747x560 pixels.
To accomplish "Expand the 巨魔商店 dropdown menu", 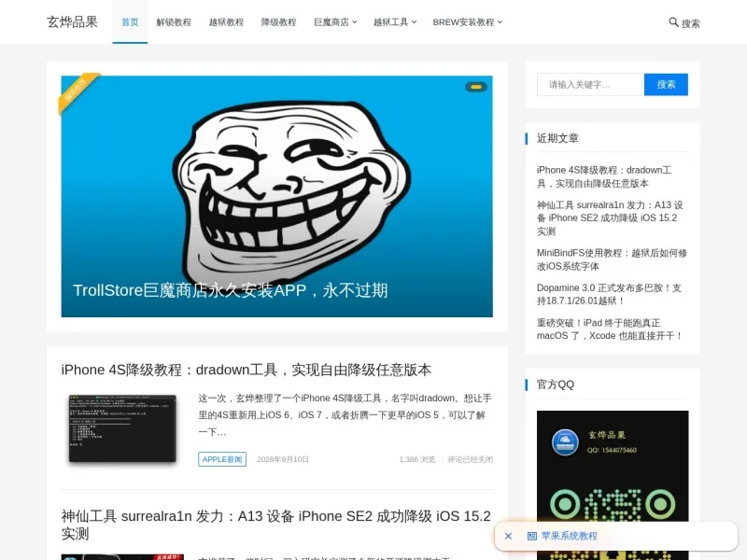I will [x=335, y=21].
